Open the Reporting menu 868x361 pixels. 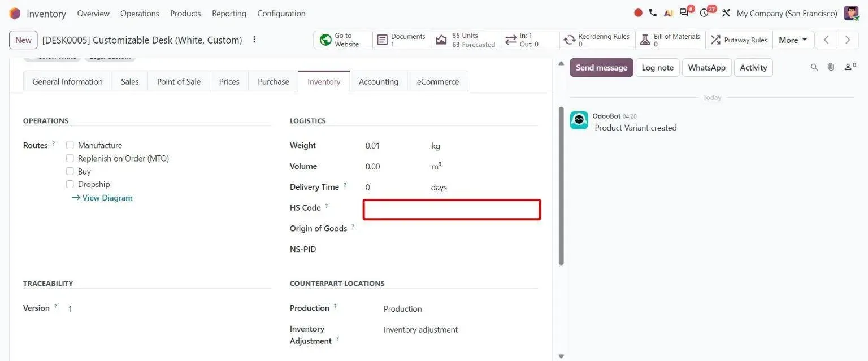(x=229, y=13)
